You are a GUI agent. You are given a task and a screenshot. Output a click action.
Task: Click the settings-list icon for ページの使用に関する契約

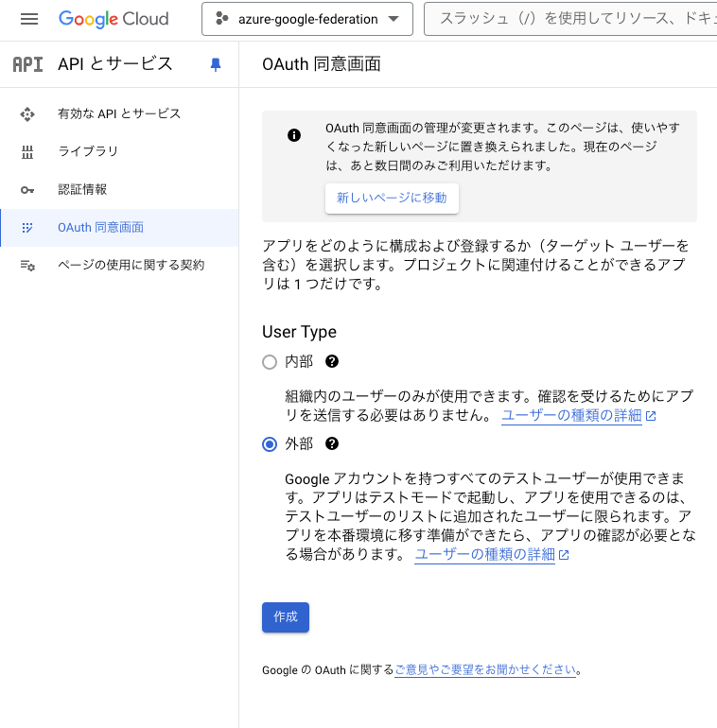tap(27, 266)
